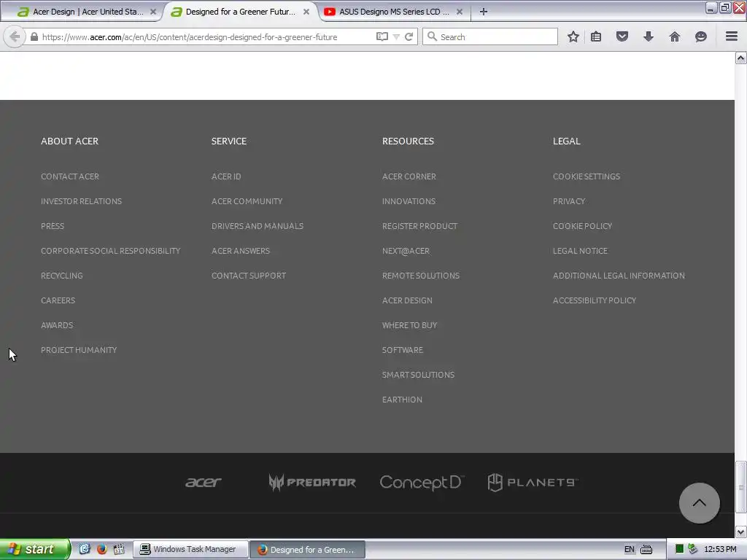747x560 pixels.
Task: Reload the current page
Action: [x=409, y=36]
